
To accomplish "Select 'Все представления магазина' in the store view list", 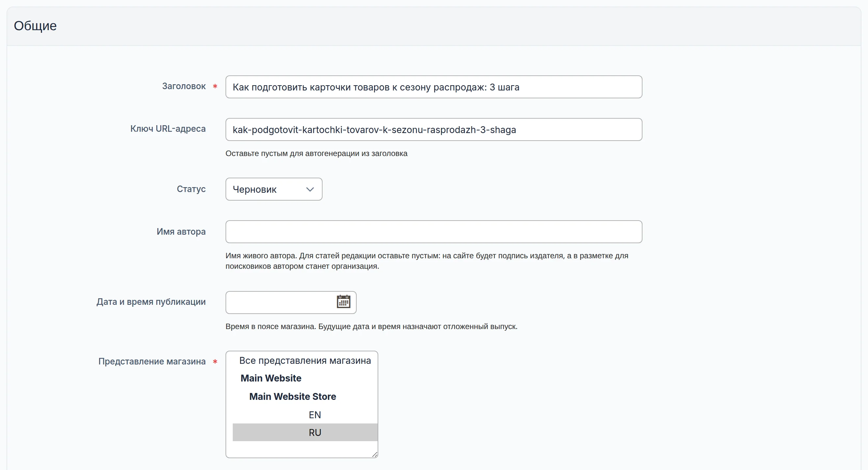I will (305, 361).
